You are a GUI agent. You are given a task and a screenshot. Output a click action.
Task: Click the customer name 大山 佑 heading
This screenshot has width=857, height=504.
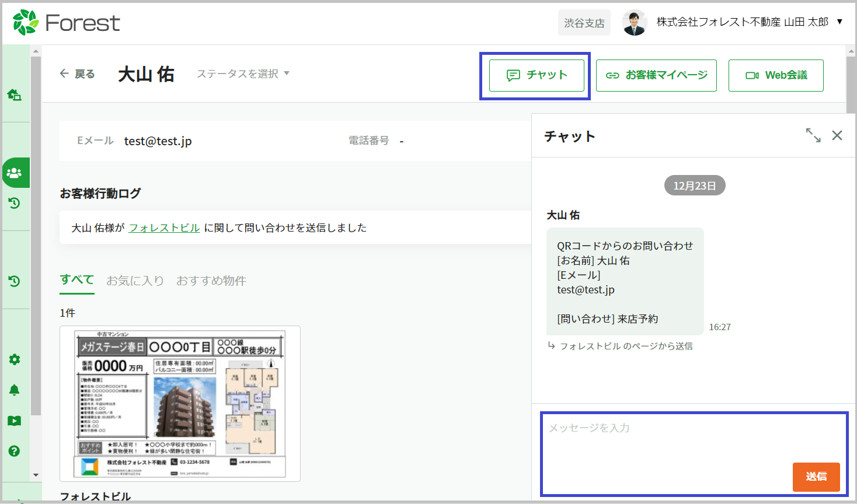pyautogui.click(x=146, y=74)
